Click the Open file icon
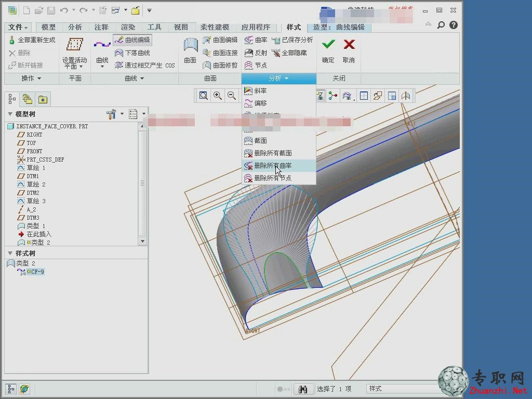The image size is (532, 399). click(38, 10)
